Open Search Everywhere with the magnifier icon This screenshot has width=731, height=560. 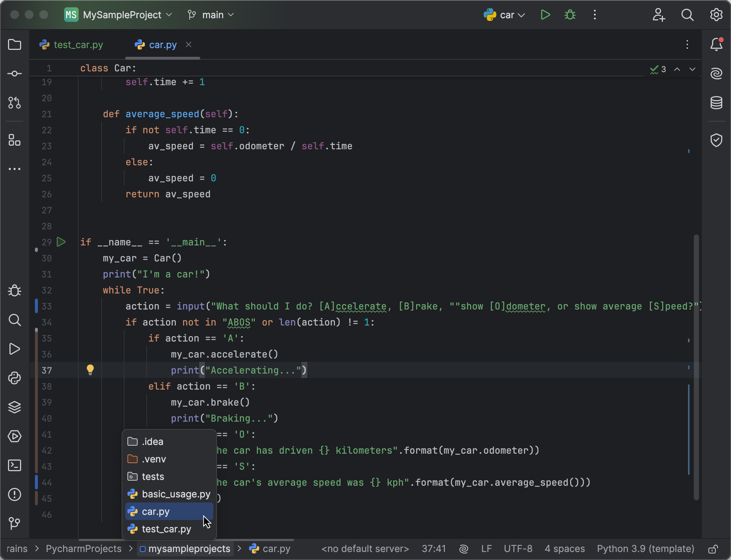687,15
